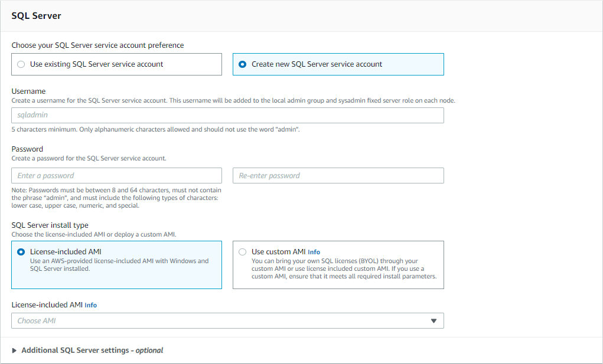Click the "SQL Server" section header
This screenshot has height=364, width=603.
[x=35, y=15]
